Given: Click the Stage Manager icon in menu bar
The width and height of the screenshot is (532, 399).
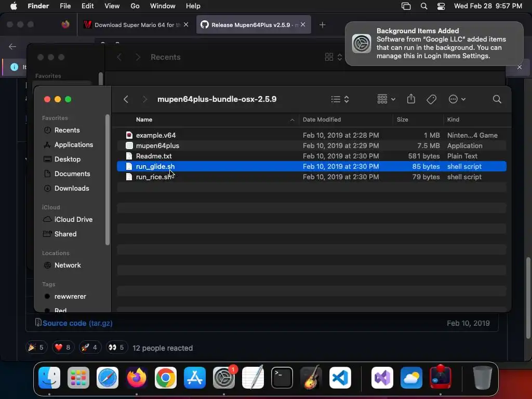Looking at the screenshot, I should coord(406,6).
